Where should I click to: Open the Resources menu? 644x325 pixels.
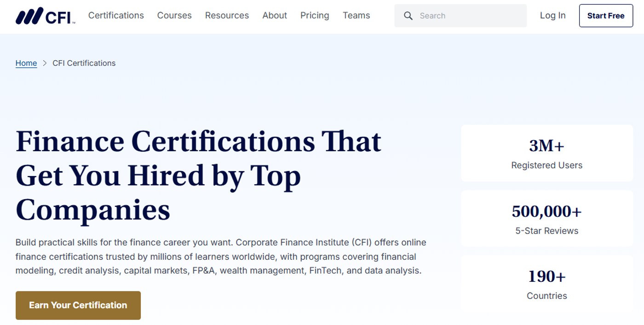(x=227, y=16)
